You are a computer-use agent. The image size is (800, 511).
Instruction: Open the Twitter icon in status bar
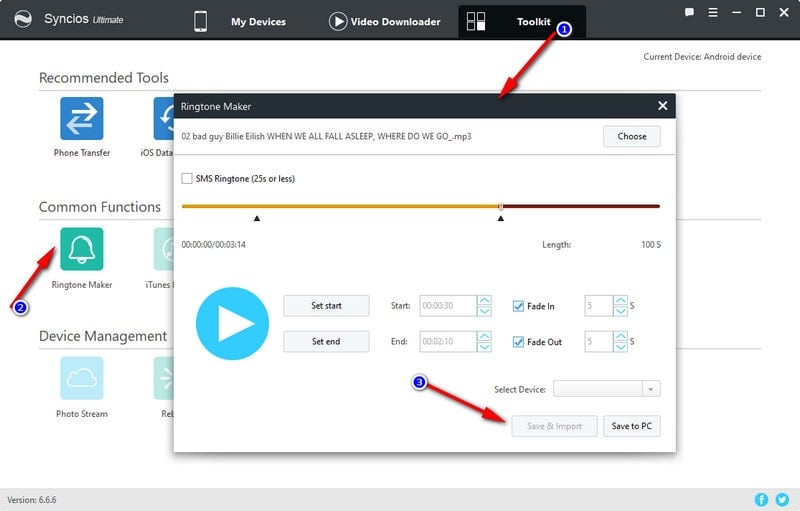pos(782,500)
